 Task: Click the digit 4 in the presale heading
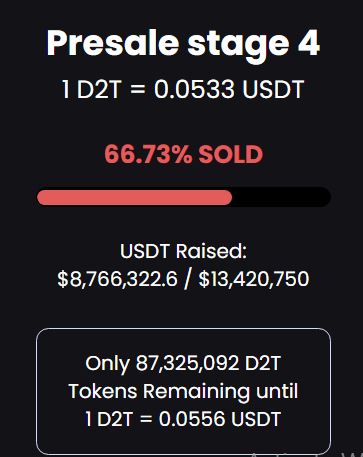309,43
